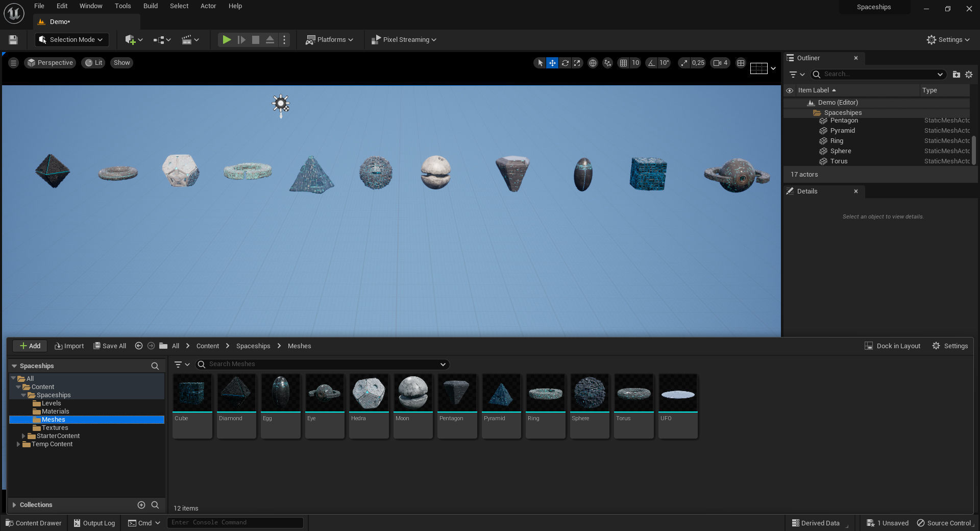Screen dimensions: 980x531
Task: Toggle Lit viewport shading mode
Action: [93, 62]
